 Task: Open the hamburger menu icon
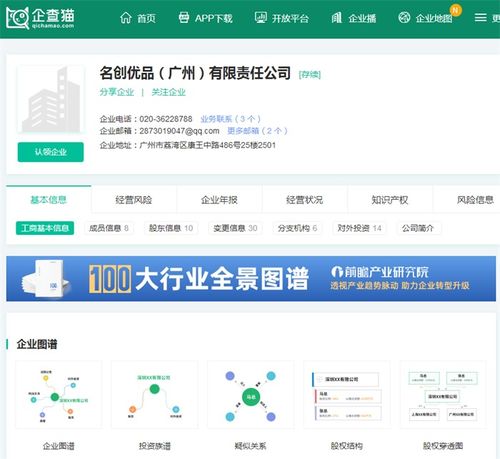coord(480,17)
